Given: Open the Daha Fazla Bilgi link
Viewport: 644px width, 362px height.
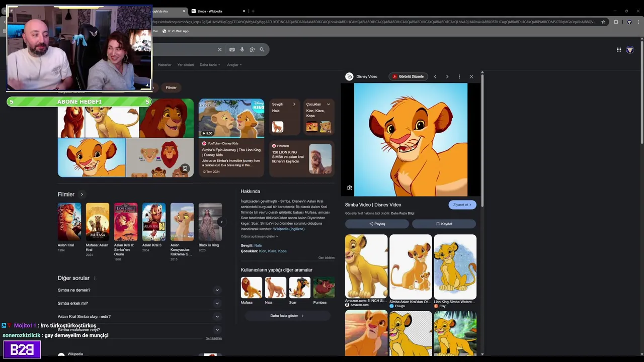Looking at the screenshot, I should (402, 213).
